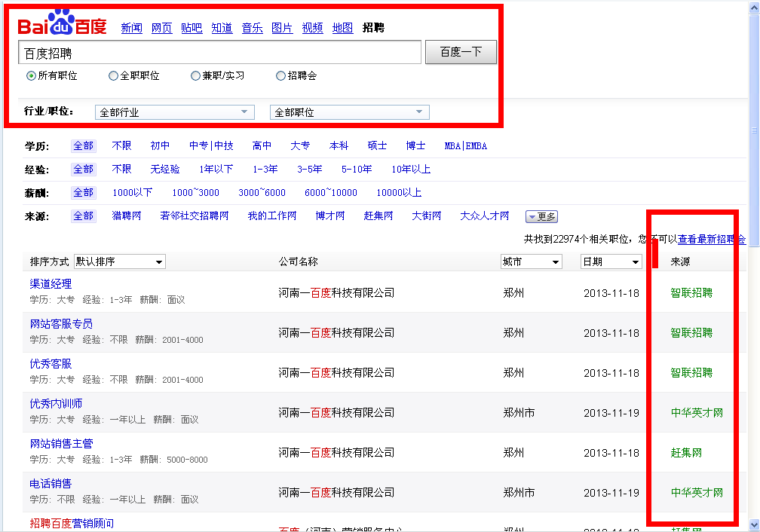The height and width of the screenshot is (532, 760).
Task: Focus the search box containing 百度招聘
Action: [x=219, y=52]
